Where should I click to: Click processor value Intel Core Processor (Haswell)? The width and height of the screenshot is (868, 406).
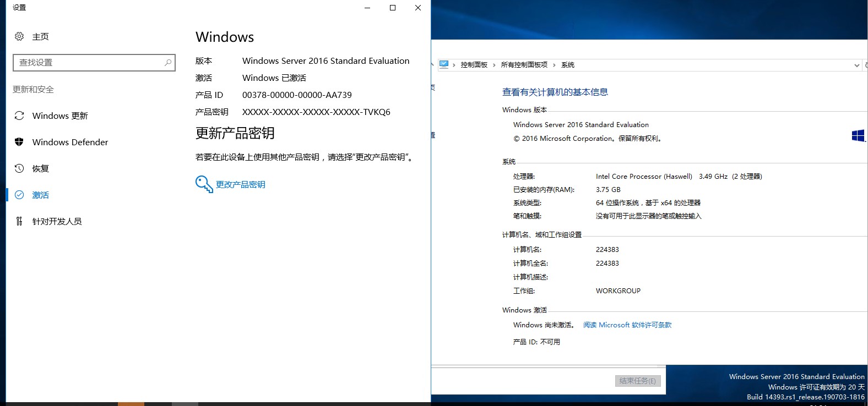[x=644, y=177]
